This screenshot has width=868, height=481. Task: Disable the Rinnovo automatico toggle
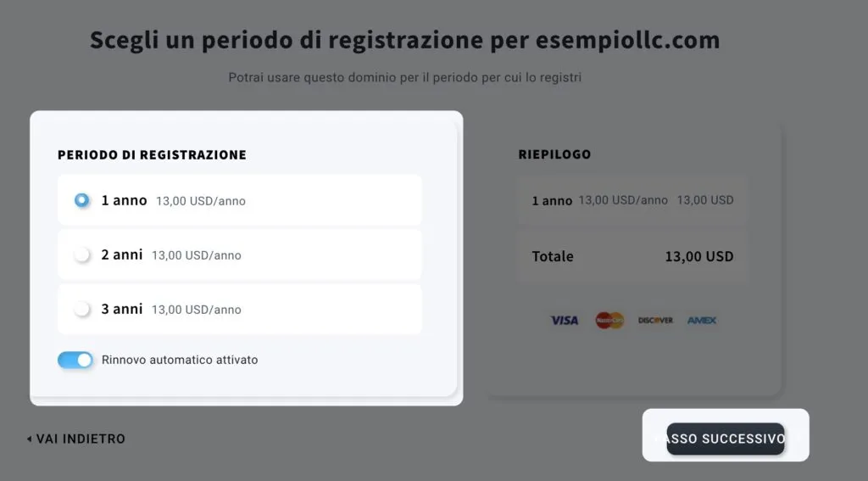click(x=75, y=361)
